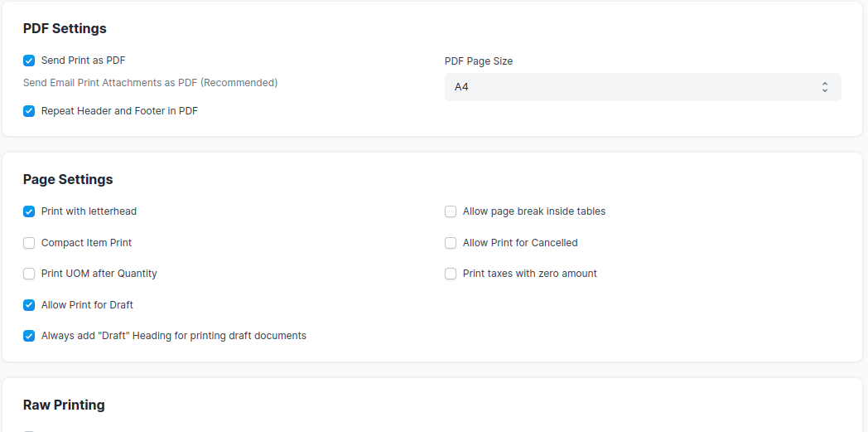Click the PDF Settings section heading

(x=65, y=28)
